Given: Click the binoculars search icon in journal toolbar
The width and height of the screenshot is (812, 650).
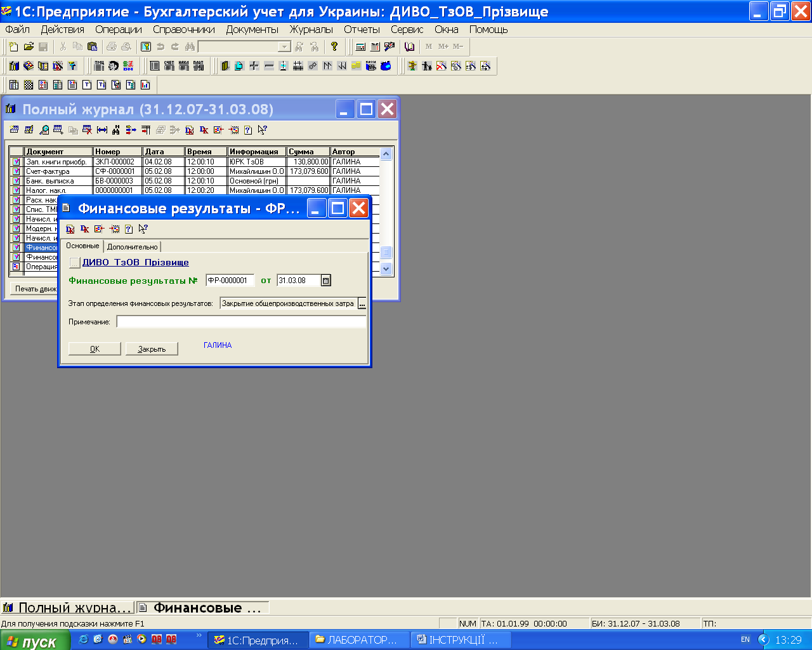Looking at the screenshot, I should coord(116,129).
